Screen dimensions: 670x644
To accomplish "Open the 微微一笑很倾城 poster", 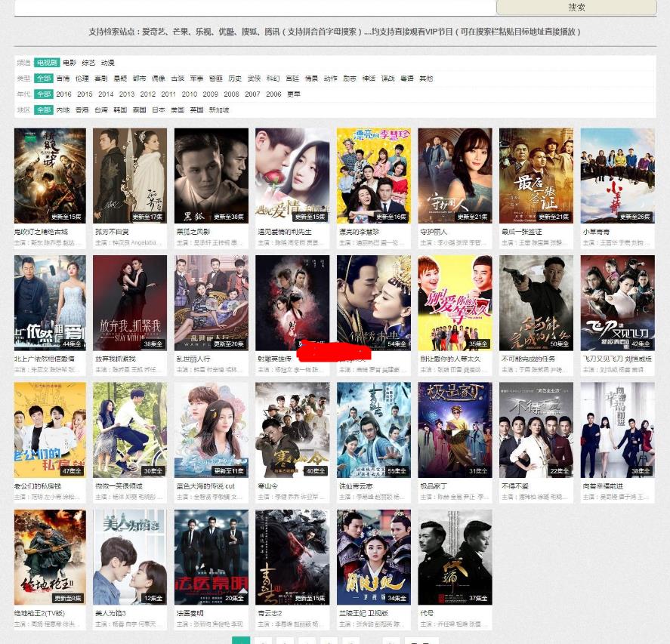I will (x=130, y=430).
